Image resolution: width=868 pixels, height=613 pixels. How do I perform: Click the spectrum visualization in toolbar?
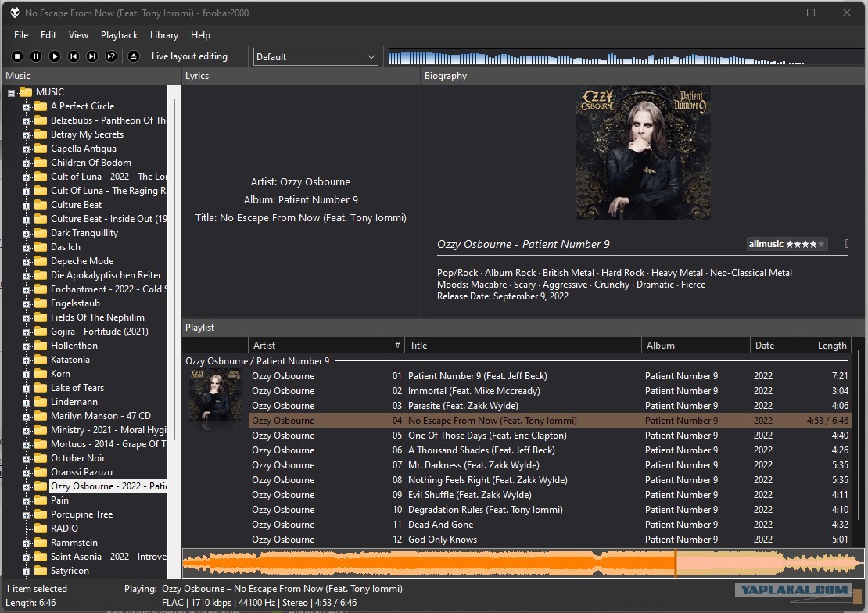click(626, 57)
